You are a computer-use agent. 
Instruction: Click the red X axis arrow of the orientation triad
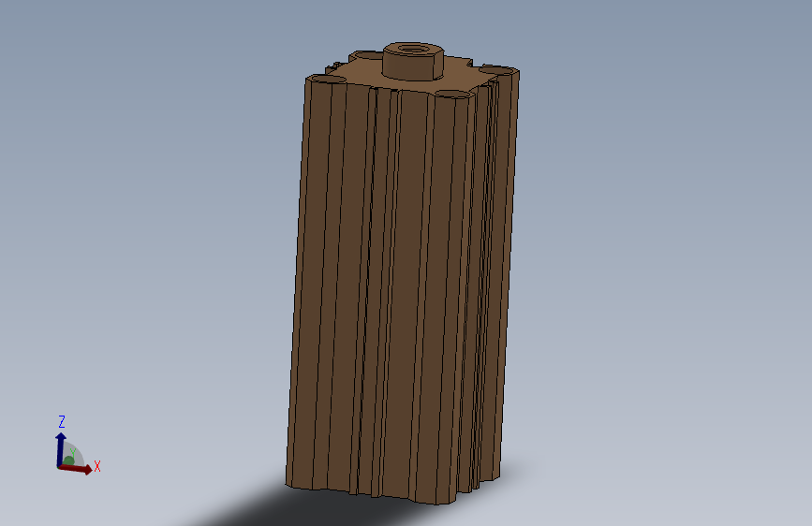[x=76, y=469]
